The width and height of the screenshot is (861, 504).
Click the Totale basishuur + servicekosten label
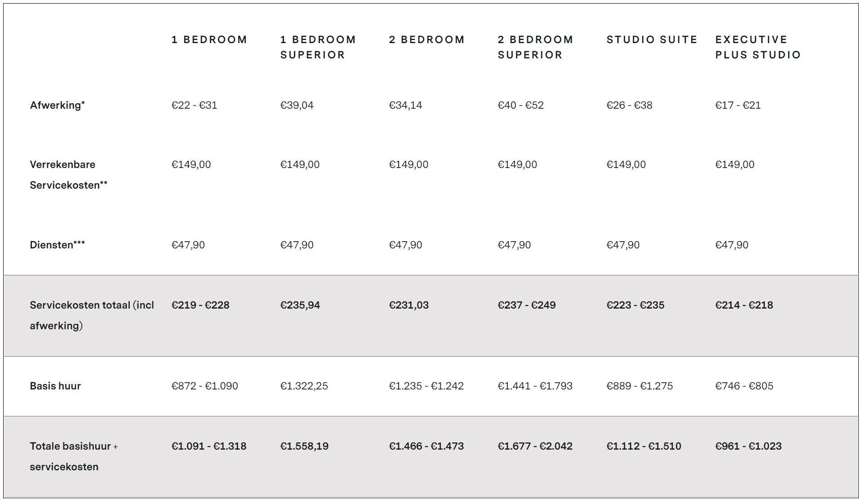pyautogui.click(x=73, y=456)
